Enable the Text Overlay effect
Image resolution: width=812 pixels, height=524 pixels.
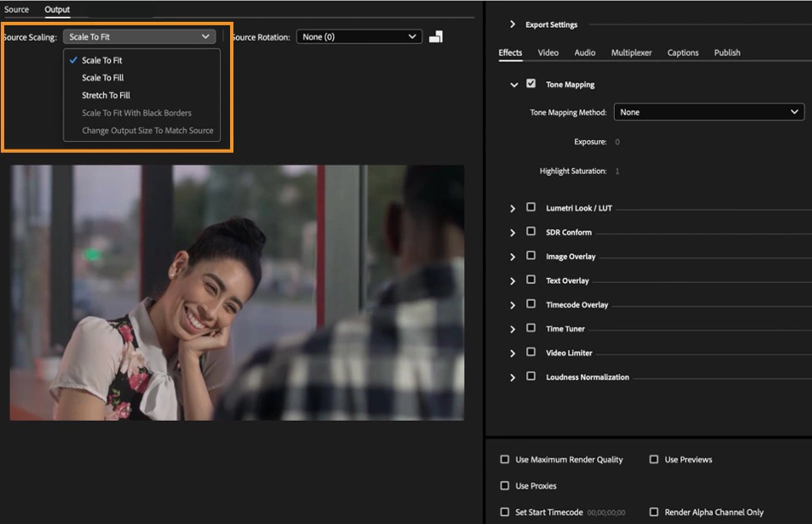(x=531, y=280)
